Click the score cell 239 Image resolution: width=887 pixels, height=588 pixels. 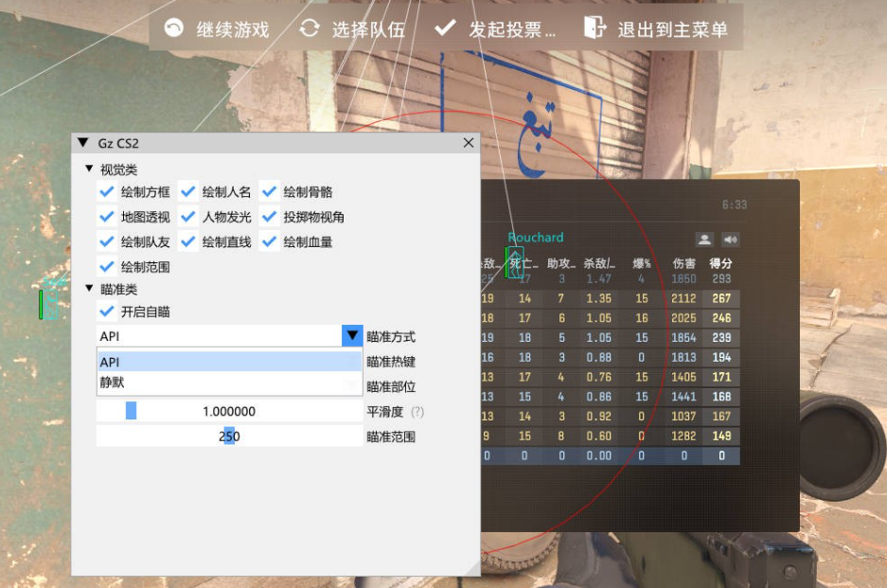pyautogui.click(x=721, y=338)
